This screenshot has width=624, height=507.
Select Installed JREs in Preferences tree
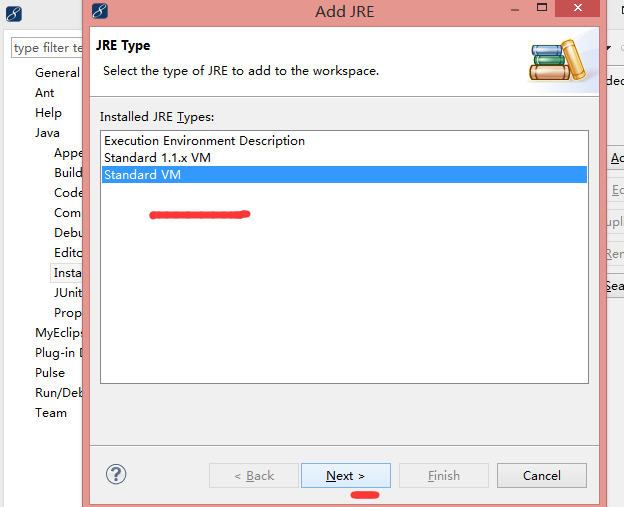[67, 273]
